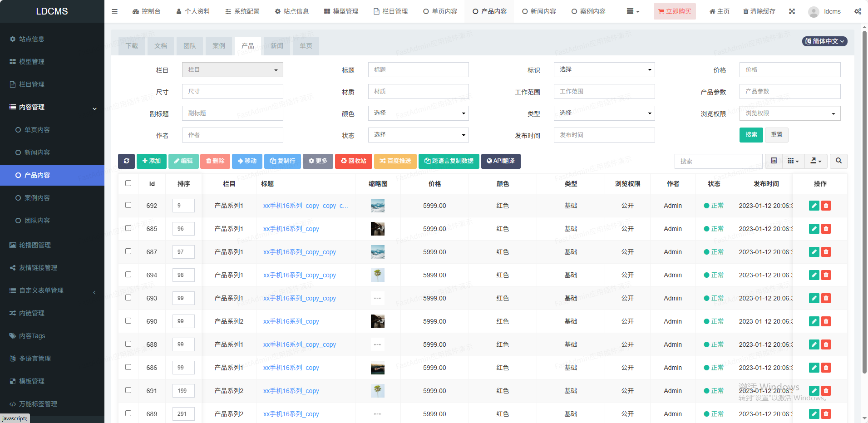Viewport: 868px width, 423px height.
Task: Click the hamburger menu toggle icon
Action: point(115,11)
